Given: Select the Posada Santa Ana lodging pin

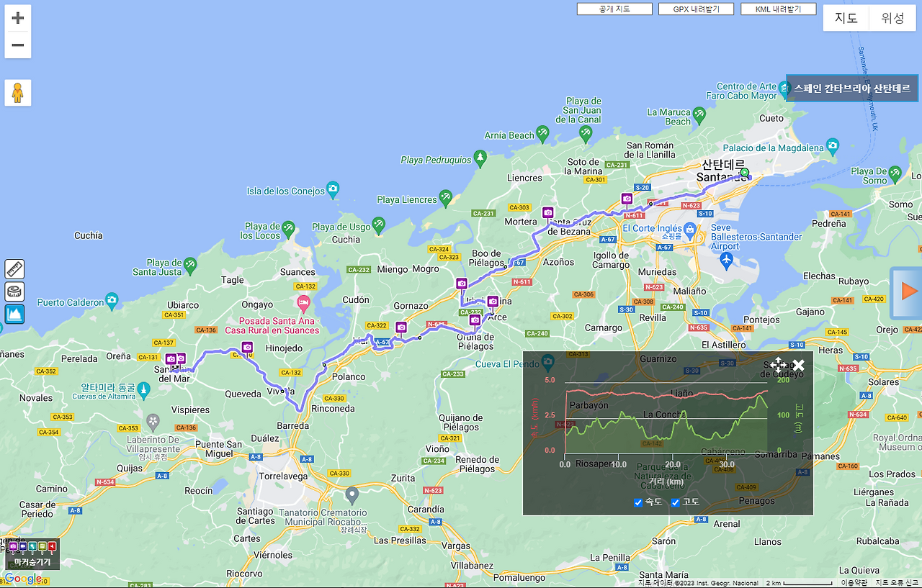Looking at the screenshot, I should click(303, 303).
